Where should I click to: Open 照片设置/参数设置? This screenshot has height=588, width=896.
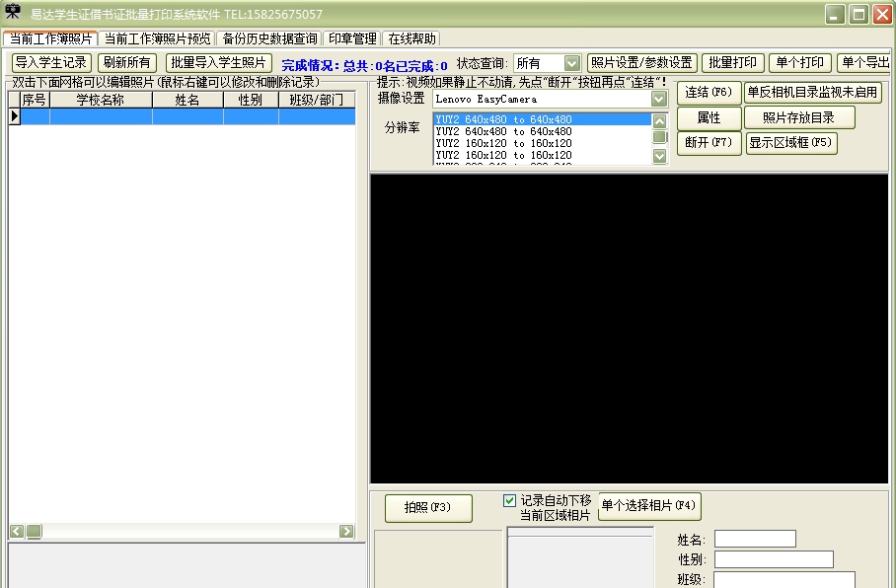coord(641,63)
